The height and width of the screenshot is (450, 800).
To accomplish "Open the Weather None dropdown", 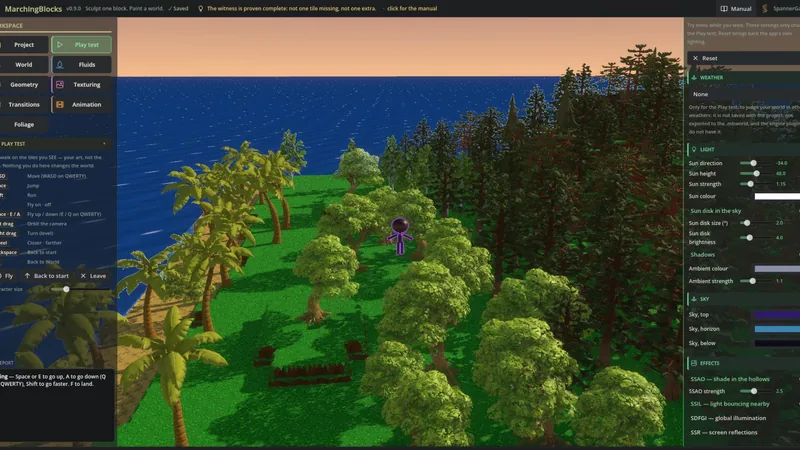I will point(743,94).
